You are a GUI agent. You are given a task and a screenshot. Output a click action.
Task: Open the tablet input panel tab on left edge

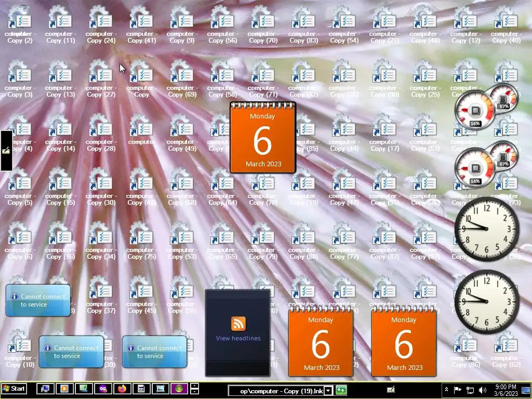click(6, 151)
